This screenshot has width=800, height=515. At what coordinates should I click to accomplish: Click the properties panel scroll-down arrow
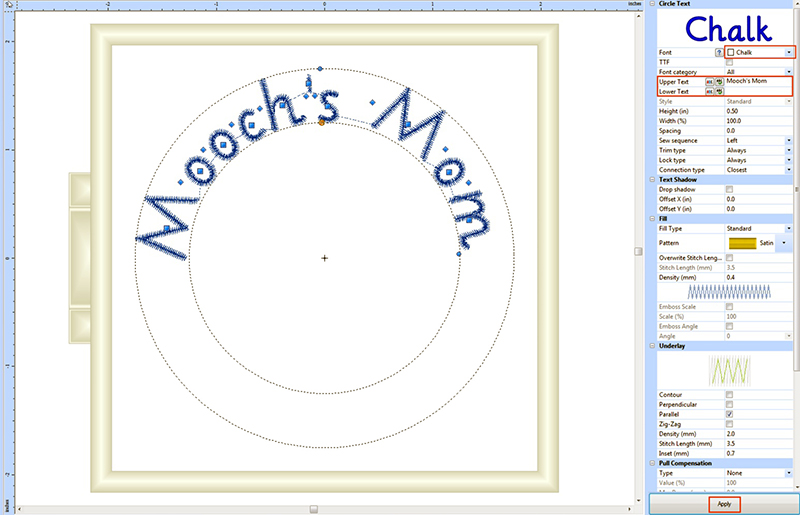(797, 488)
